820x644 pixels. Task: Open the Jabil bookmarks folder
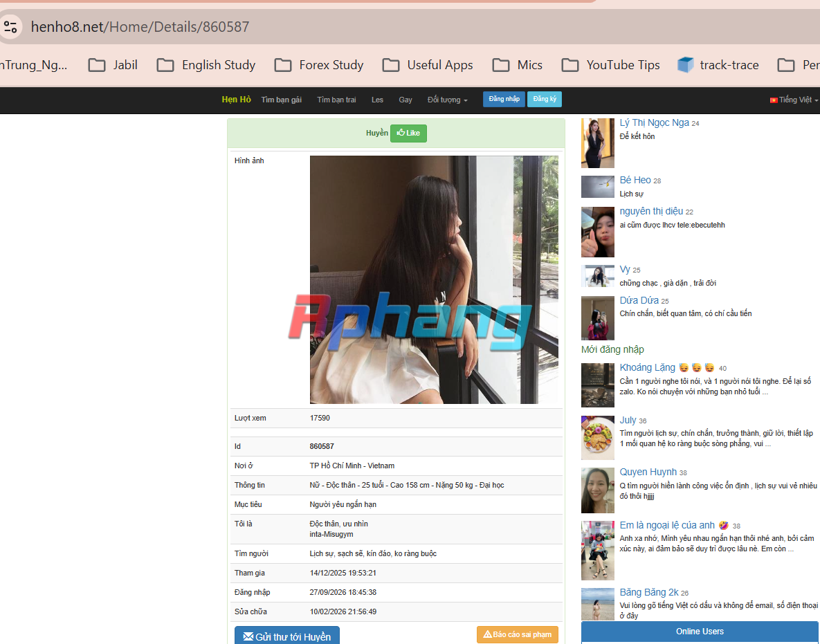point(113,65)
